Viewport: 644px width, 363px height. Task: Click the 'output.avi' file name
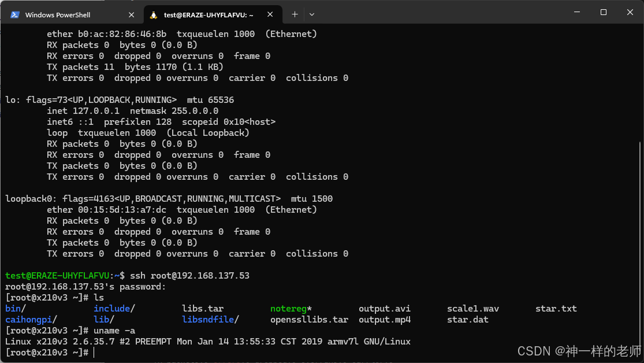coord(385,308)
